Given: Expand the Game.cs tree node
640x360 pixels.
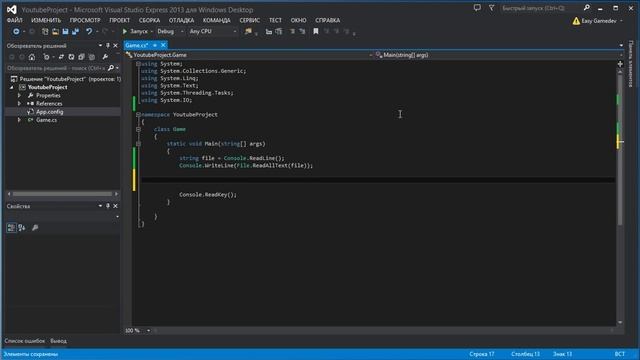Looking at the screenshot, I should pos(19,120).
